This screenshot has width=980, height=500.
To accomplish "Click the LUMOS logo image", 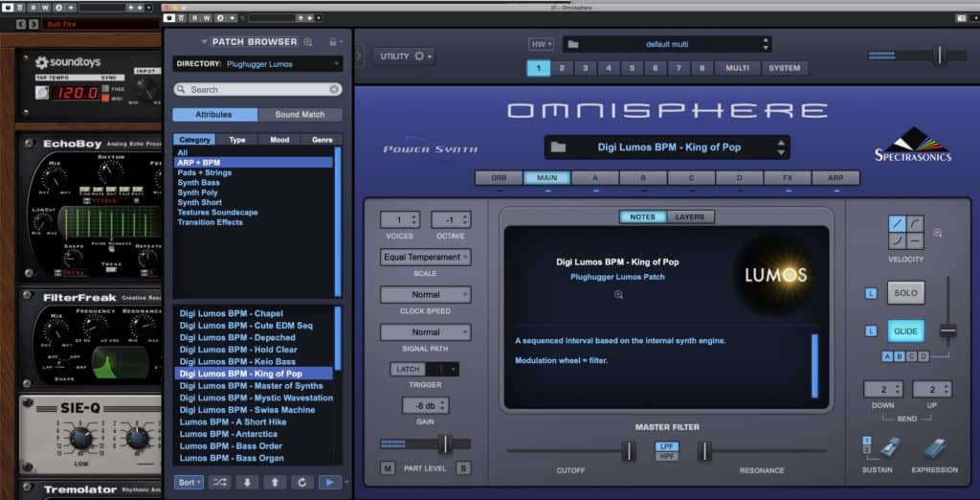I will (775, 274).
